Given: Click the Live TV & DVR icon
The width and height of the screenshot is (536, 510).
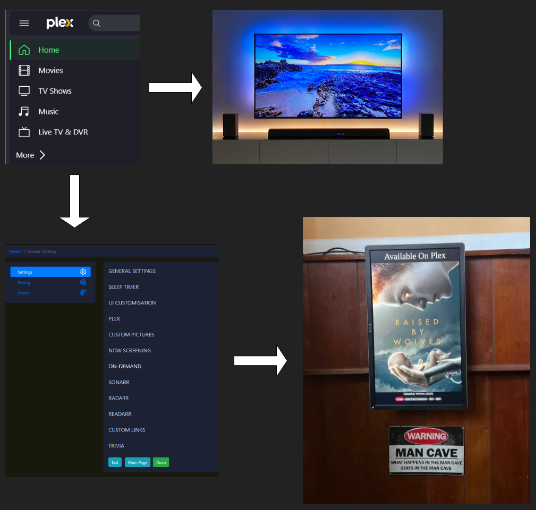Looking at the screenshot, I should pos(24,132).
